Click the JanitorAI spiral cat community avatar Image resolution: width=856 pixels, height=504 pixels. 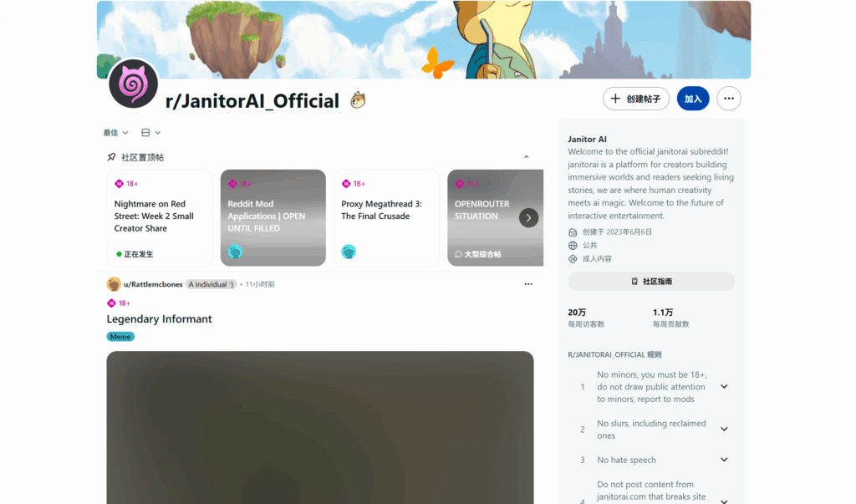click(133, 84)
